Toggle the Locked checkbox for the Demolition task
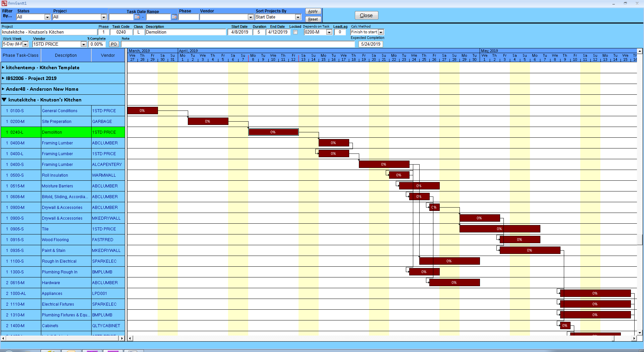Viewport: 644px width, 352px height. point(295,32)
